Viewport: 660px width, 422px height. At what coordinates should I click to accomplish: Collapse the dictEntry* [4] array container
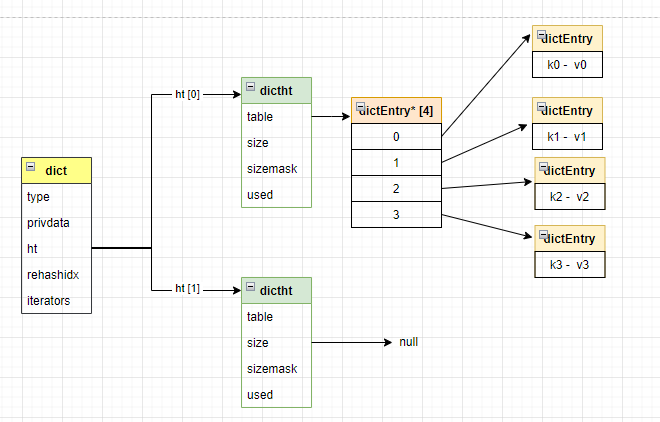tap(360, 105)
